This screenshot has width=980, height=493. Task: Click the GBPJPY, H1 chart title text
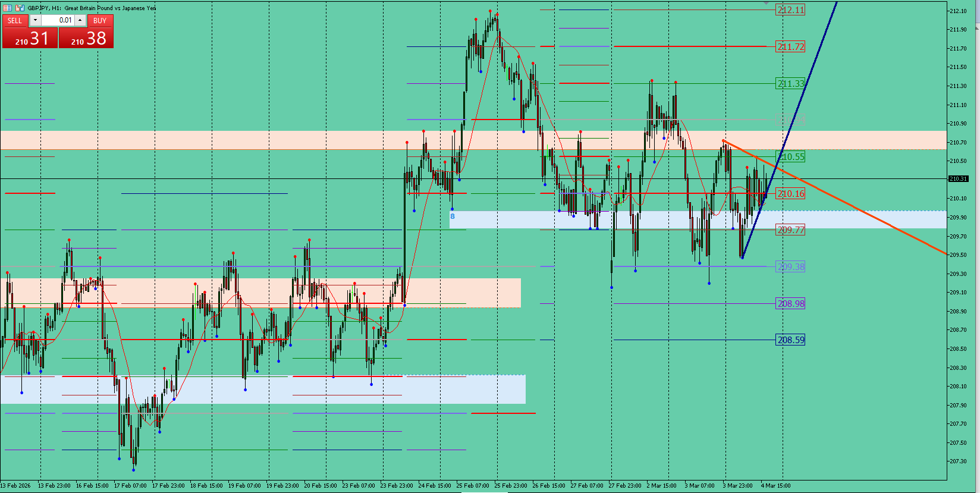point(92,8)
